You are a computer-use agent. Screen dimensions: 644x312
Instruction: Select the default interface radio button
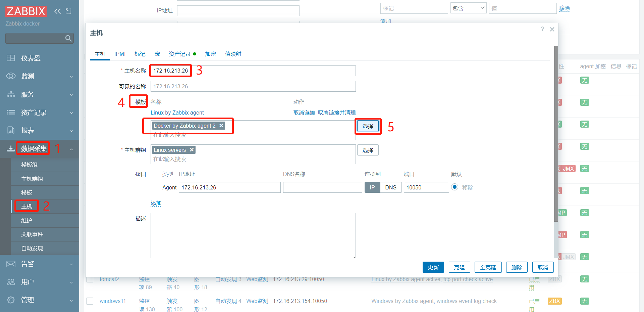click(454, 187)
